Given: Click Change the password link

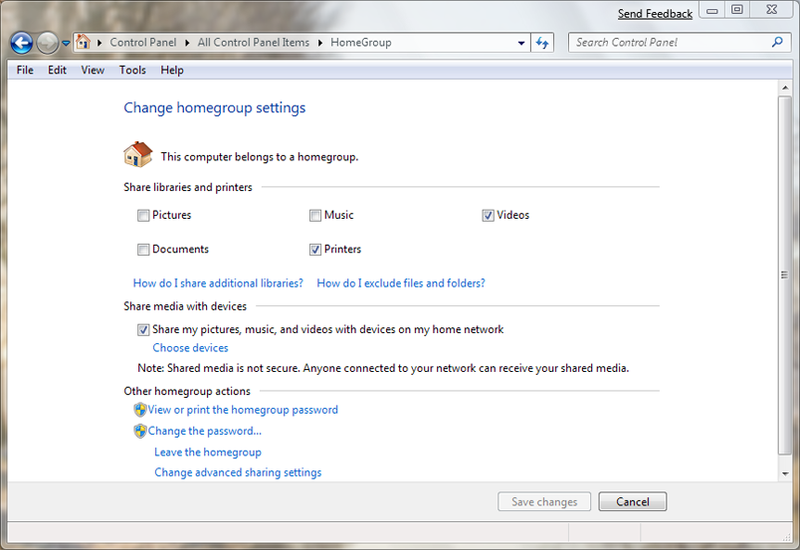Looking at the screenshot, I should (205, 431).
